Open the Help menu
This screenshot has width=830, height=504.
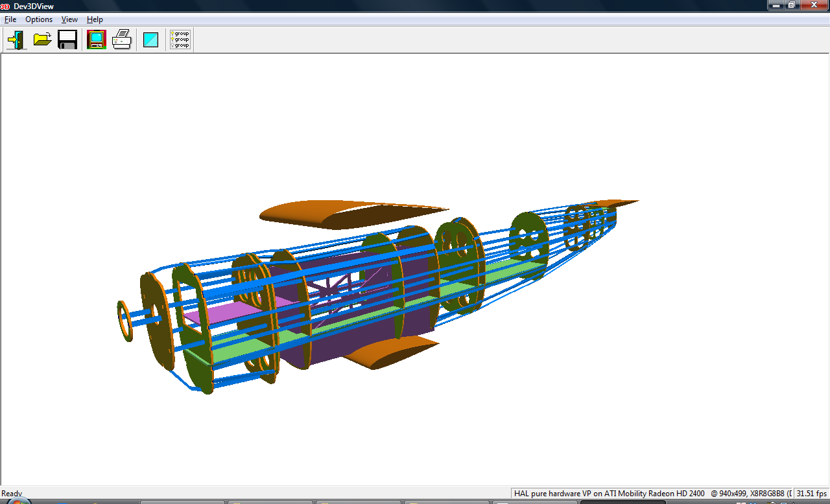tap(95, 19)
